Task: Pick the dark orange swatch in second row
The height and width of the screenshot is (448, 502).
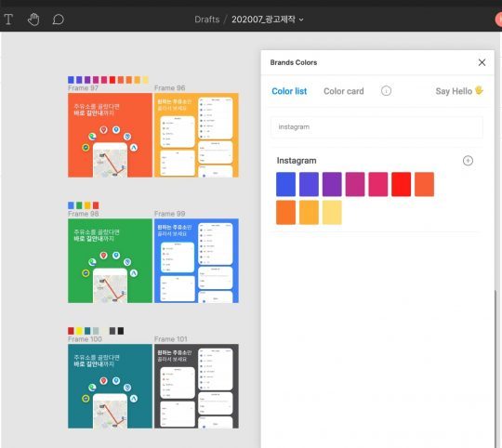Action: pyautogui.click(x=285, y=213)
